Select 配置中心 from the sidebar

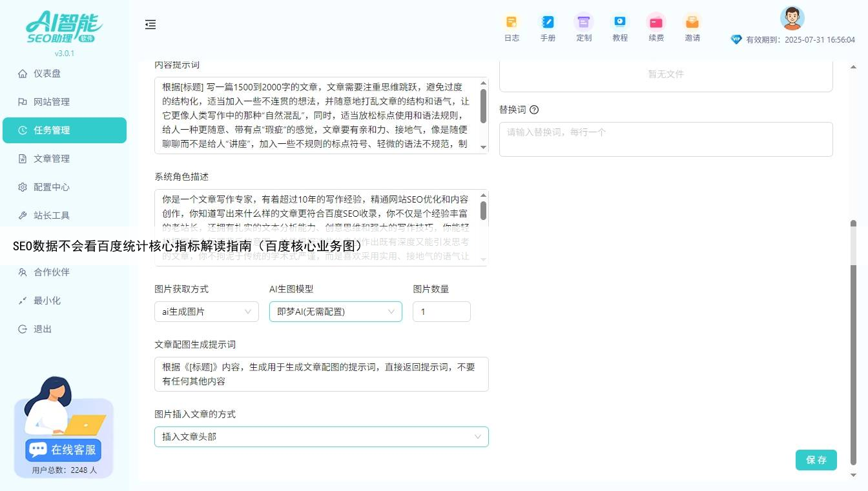click(x=51, y=187)
